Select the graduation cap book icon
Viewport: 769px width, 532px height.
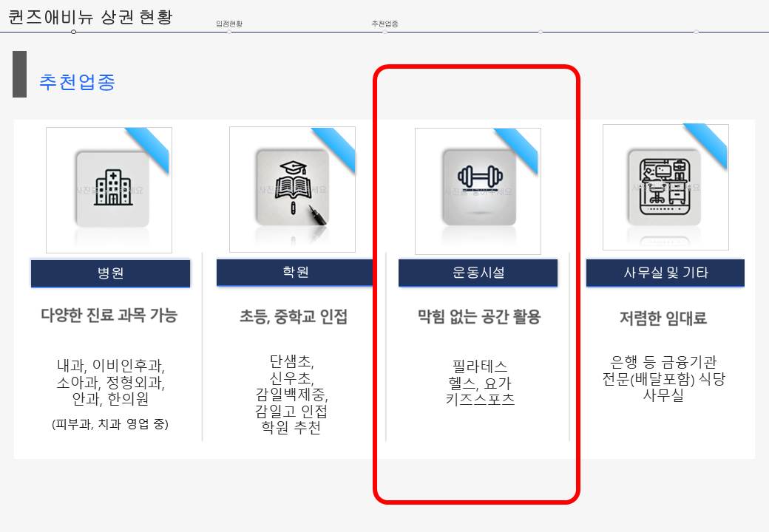[x=293, y=188]
